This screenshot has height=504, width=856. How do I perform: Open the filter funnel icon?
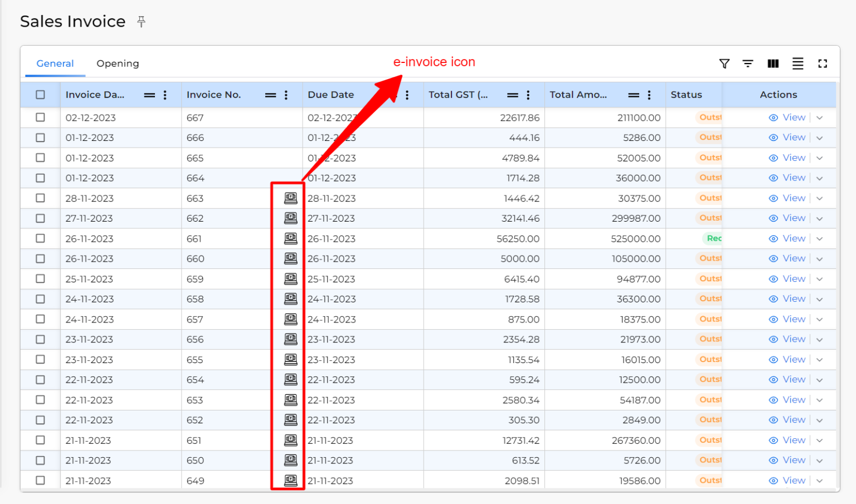point(724,63)
